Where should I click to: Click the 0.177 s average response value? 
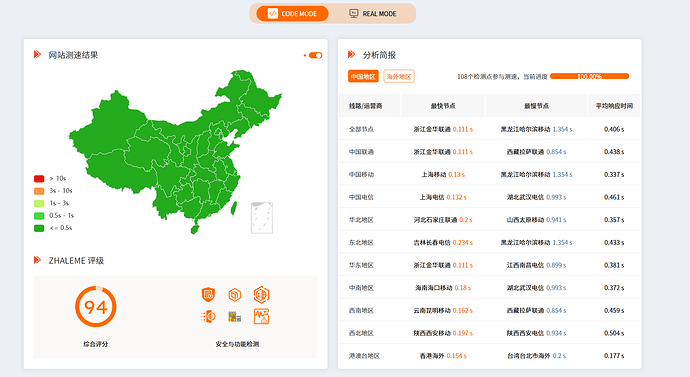[x=614, y=356]
